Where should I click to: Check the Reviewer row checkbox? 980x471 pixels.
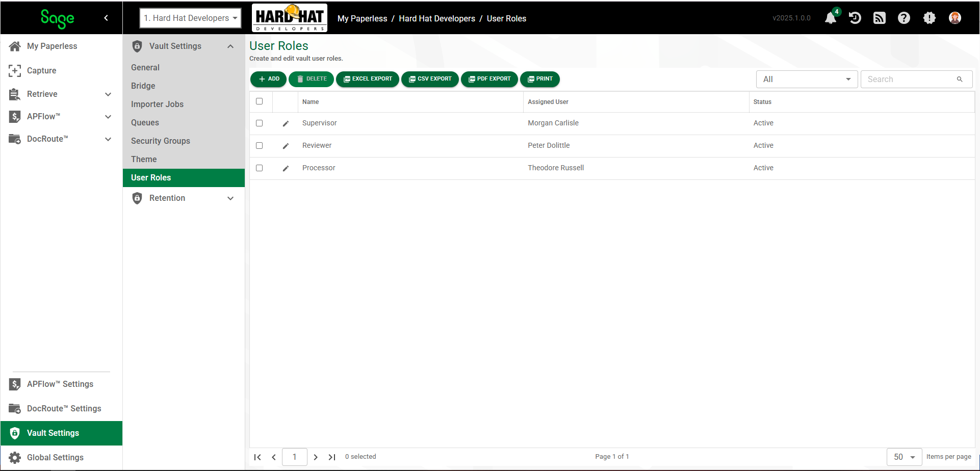259,145
